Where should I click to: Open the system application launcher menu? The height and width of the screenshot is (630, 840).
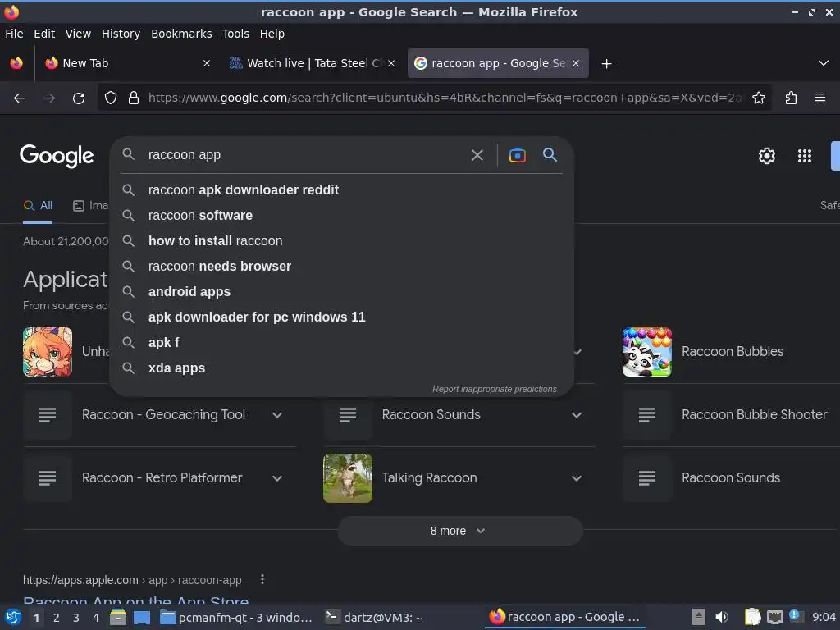click(12, 618)
